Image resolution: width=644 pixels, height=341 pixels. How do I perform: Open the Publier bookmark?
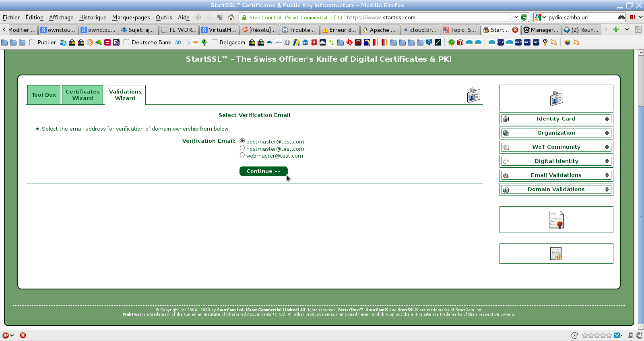point(43,42)
